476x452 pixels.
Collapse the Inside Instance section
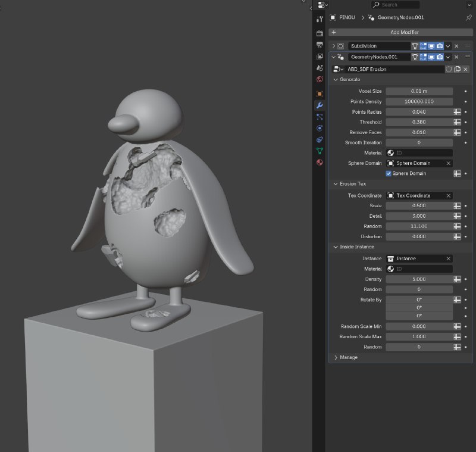pos(336,247)
